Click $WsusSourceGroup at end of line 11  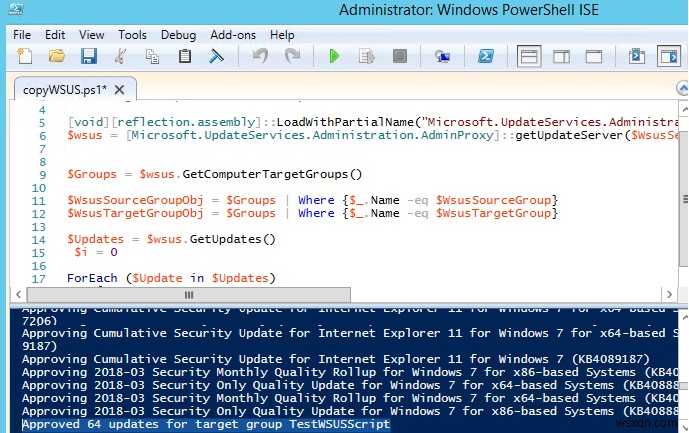(x=493, y=200)
